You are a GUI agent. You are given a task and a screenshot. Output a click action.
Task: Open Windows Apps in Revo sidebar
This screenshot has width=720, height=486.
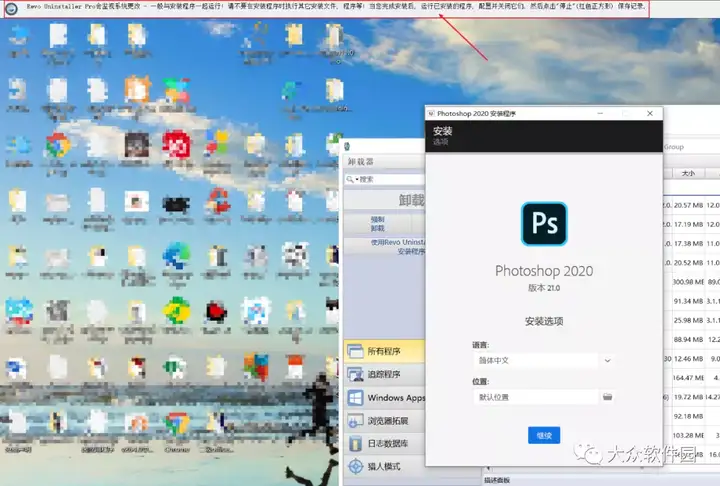pos(385,397)
